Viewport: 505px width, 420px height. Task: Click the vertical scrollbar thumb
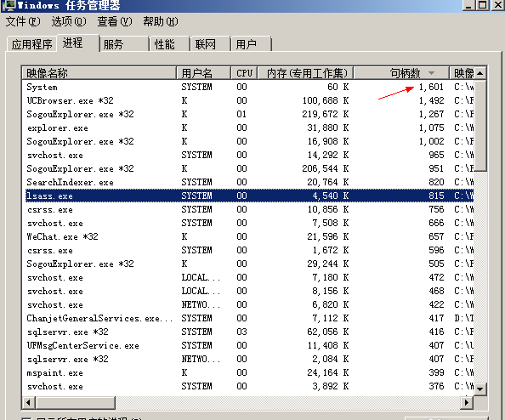point(479,126)
